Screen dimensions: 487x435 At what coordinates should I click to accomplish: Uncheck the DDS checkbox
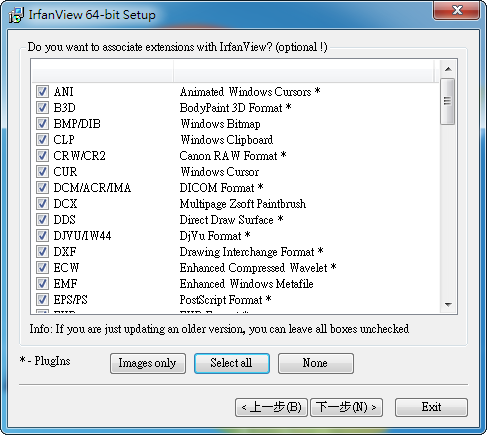[x=42, y=220]
